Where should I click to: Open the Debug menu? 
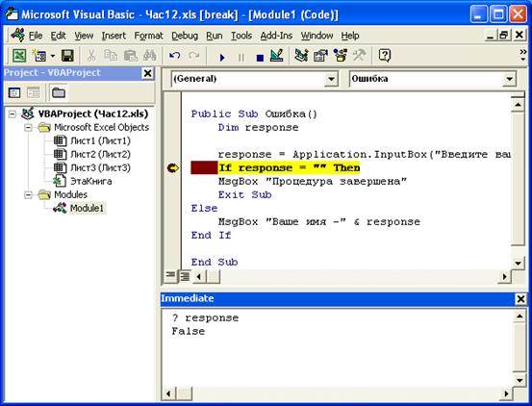tap(185, 36)
